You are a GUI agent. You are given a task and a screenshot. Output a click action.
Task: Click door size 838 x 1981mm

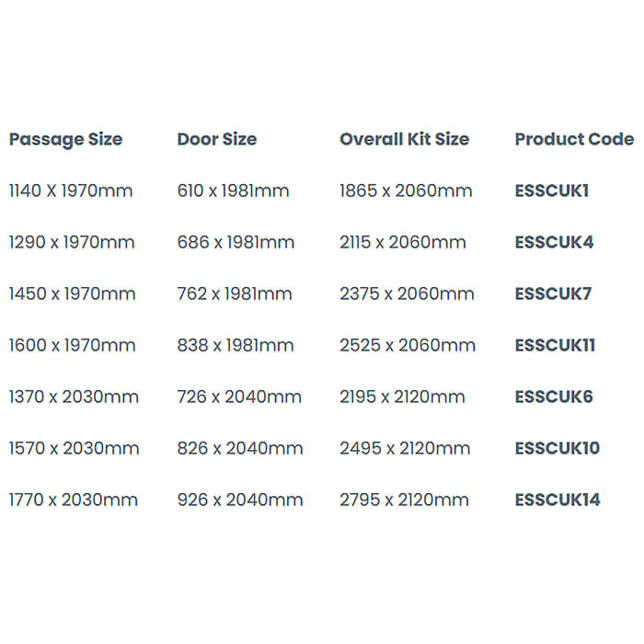236,346
